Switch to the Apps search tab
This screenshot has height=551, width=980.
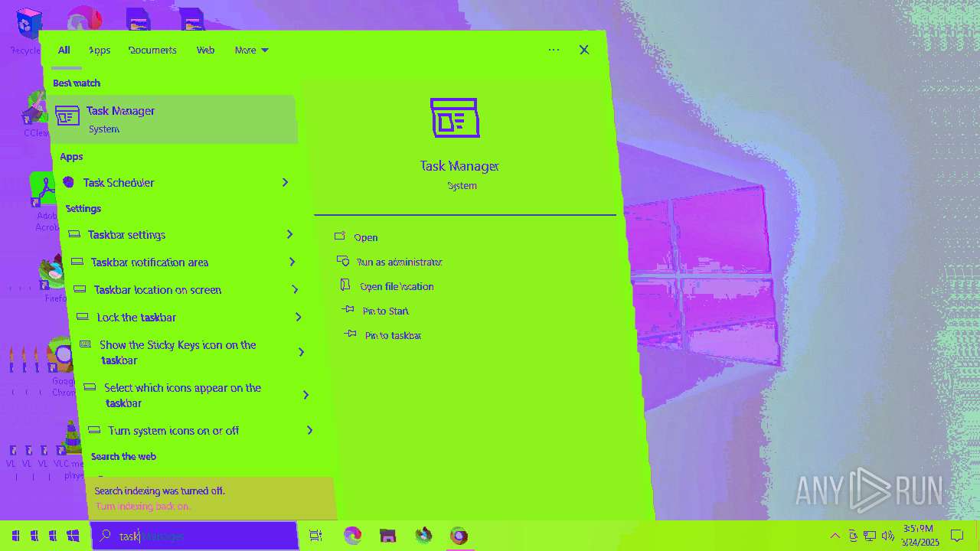click(x=100, y=50)
